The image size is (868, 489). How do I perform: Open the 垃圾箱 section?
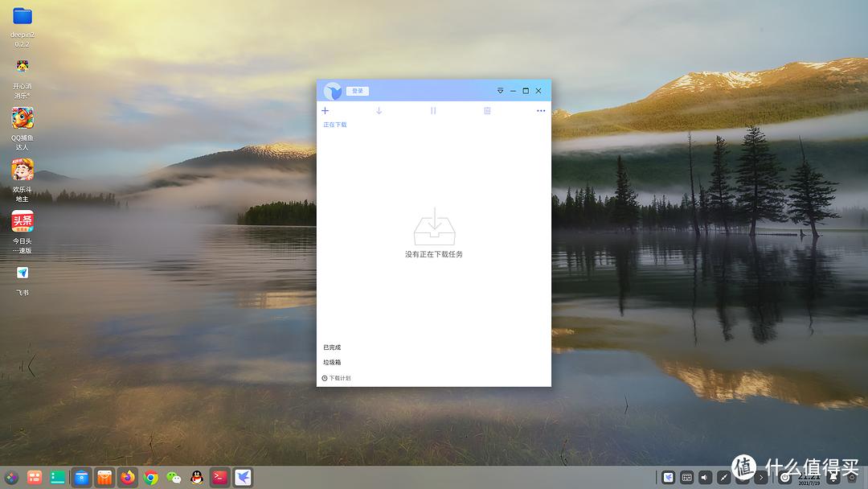[x=331, y=362]
